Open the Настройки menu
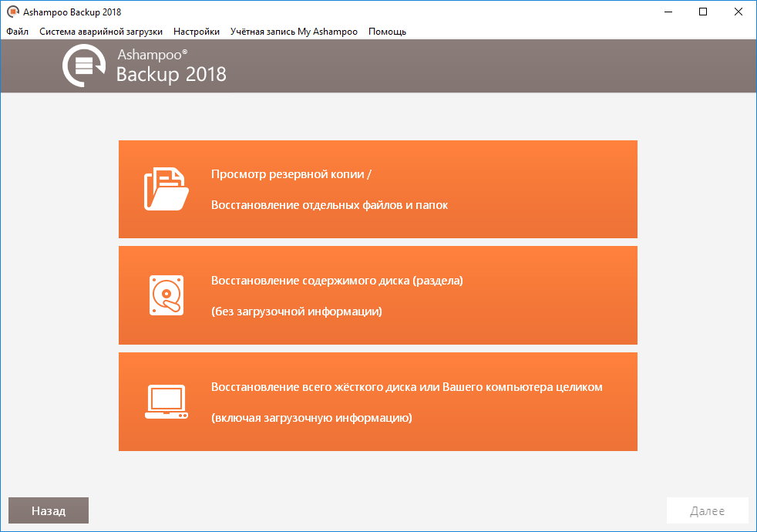The width and height of the screenshot is (757, 532). coord(197,32)
